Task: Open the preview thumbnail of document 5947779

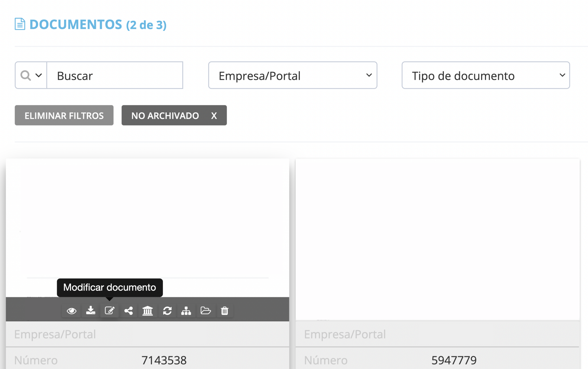Action: pyautogui.click(x=438, y=239)
